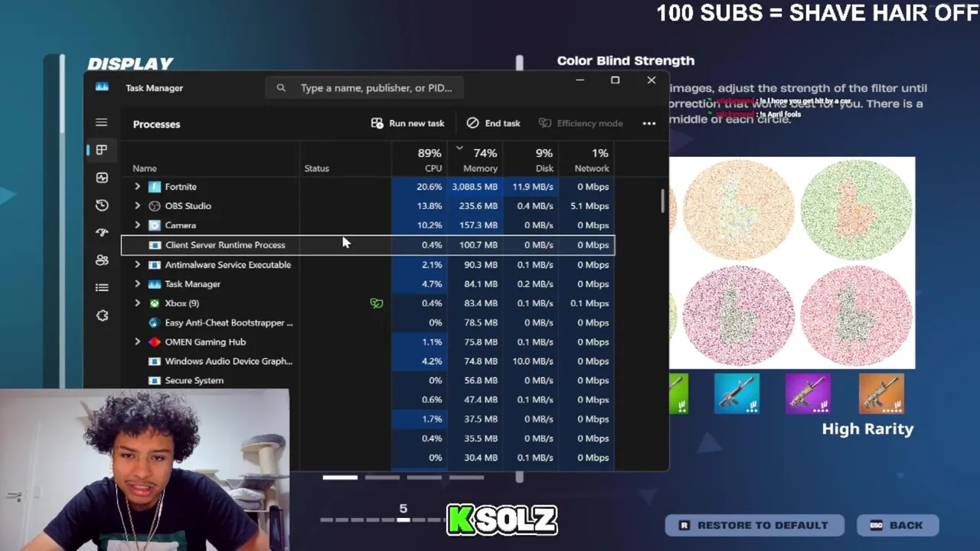980x551 pixels.
Task: Click the green efficiency leaf on the Xbox row
Action: pyautogui.click(x=376, y=303)
